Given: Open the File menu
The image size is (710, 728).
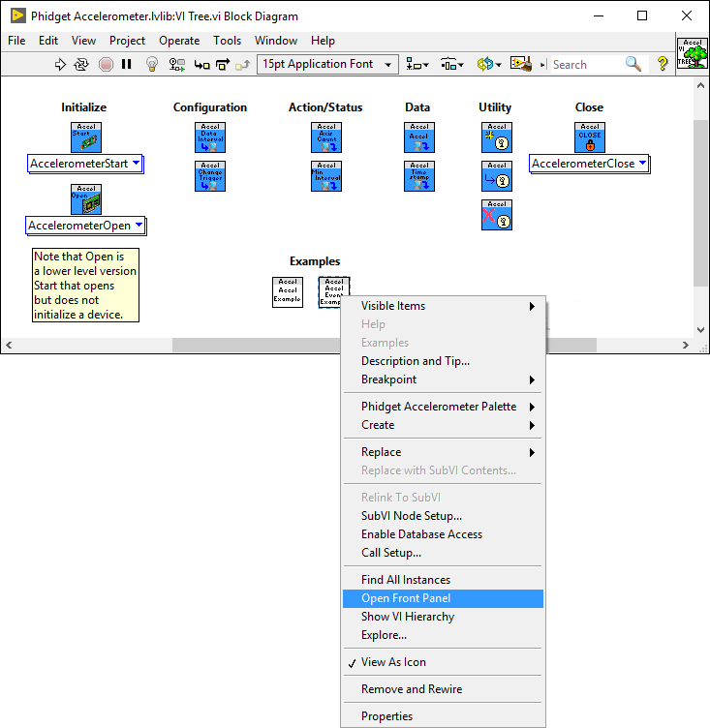Looking at the screenshot, I should [16, 41].
